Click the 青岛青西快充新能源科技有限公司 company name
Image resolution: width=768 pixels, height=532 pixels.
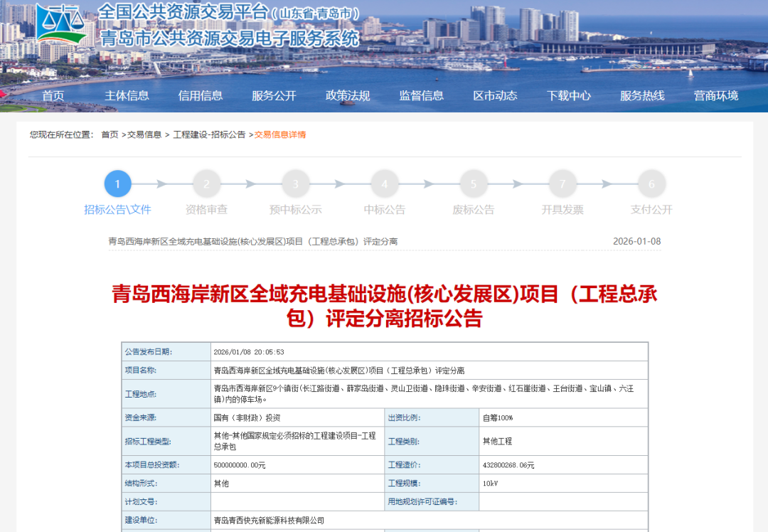(269, 520)
